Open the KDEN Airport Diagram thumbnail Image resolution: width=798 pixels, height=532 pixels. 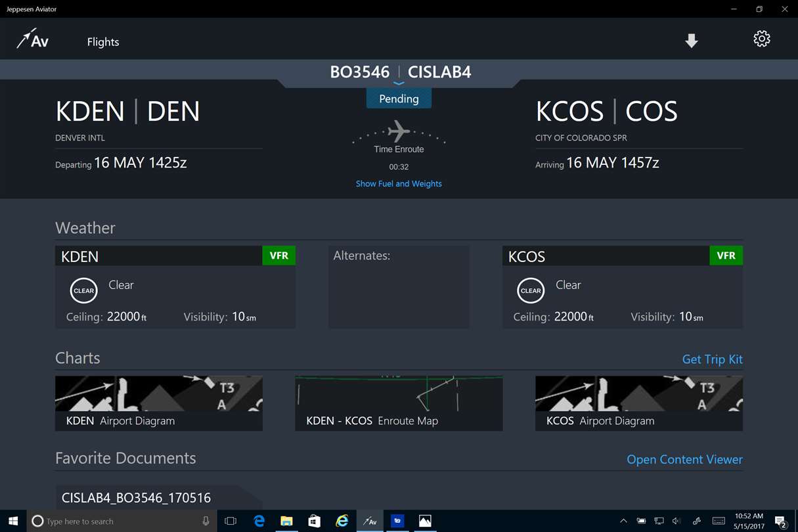[x=159, y=403]
